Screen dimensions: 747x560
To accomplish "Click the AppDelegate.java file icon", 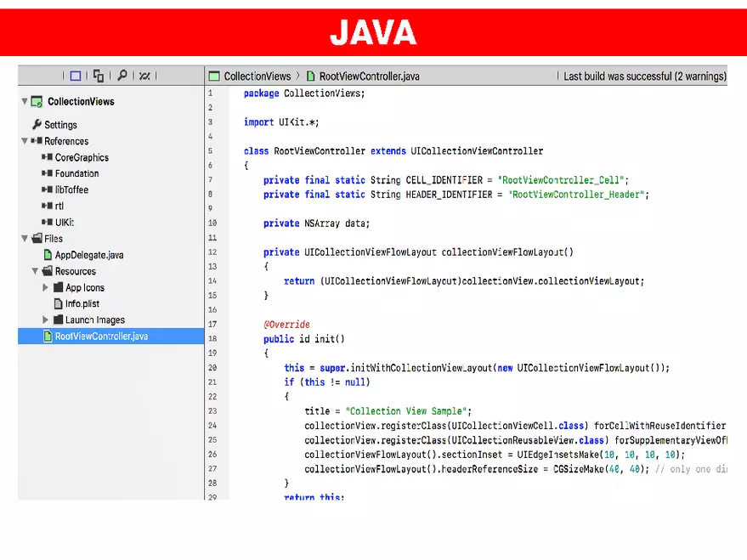I will point(48,255).
